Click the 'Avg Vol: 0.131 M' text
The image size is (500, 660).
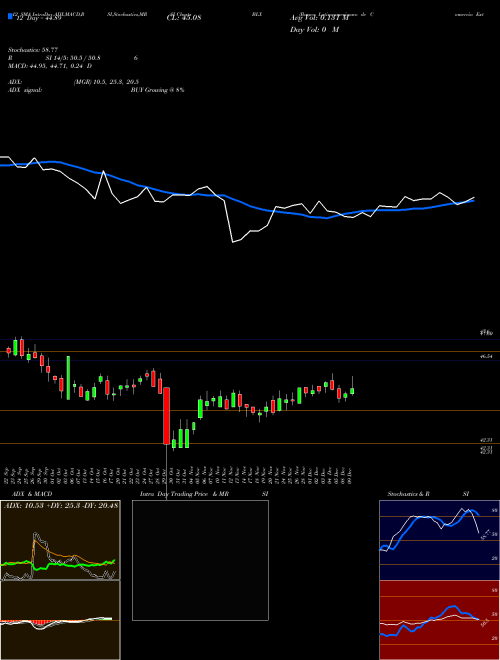[x=319, y=18]
